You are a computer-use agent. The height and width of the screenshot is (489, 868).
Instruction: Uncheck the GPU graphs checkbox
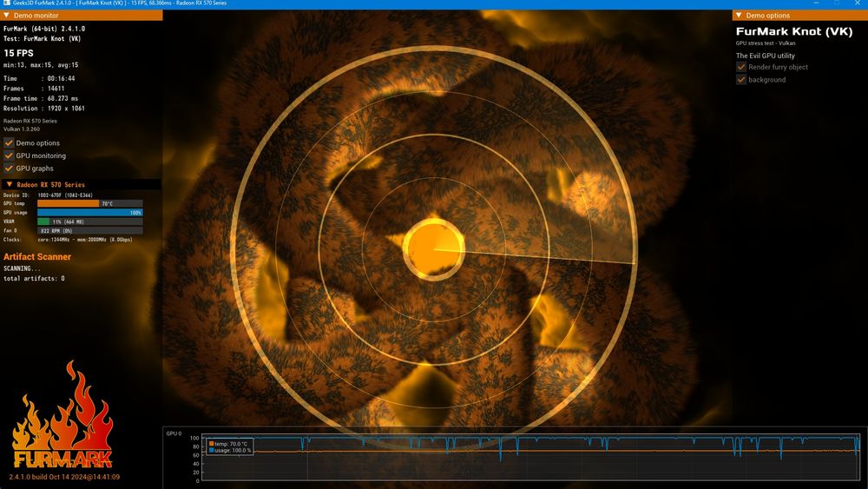pyautogui.click(x=9, y=169)
